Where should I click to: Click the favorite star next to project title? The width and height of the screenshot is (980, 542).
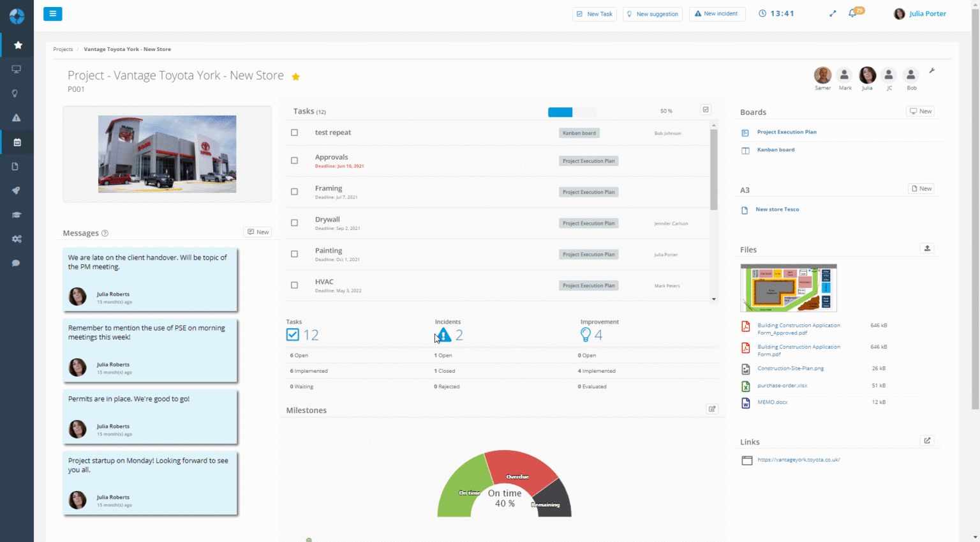pyautogui.click(x=296, y=77)
